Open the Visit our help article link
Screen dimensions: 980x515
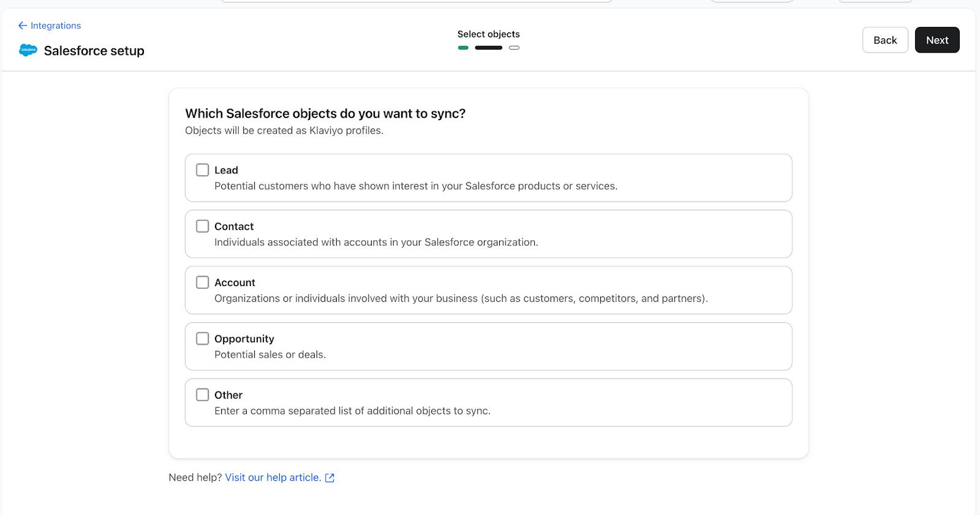click(273, 478)
